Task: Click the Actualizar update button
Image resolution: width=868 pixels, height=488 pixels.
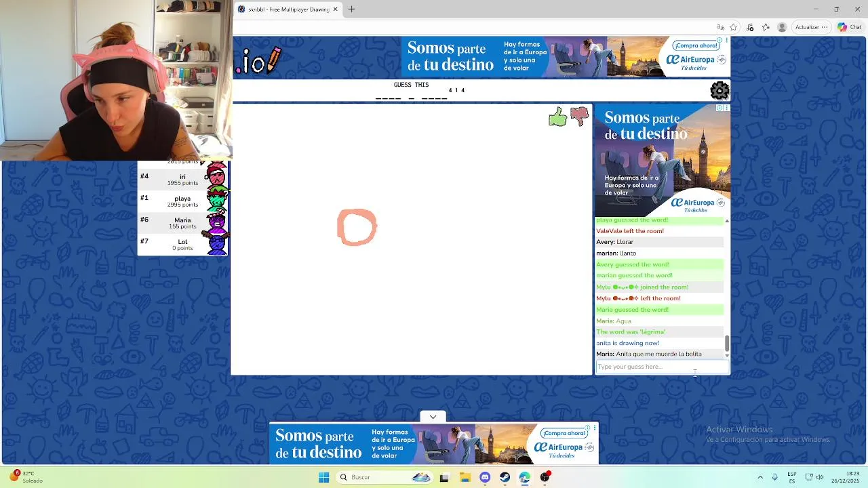Action: click(811, 27)
